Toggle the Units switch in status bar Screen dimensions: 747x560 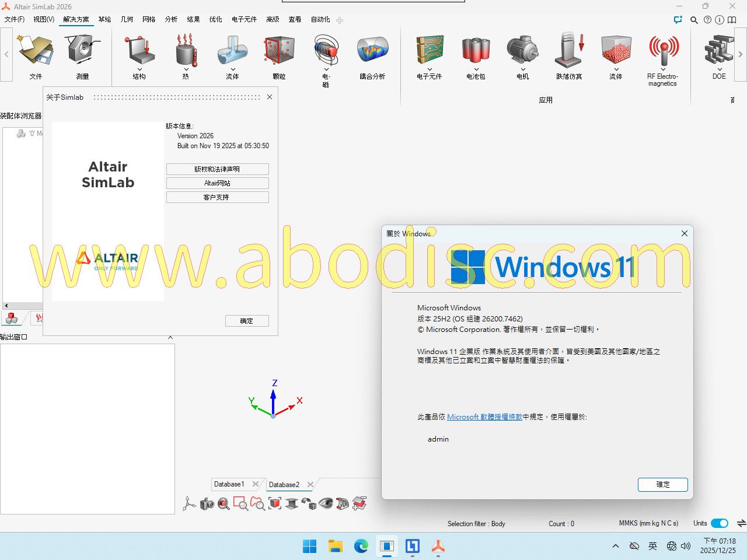click(x=720, y=523)
